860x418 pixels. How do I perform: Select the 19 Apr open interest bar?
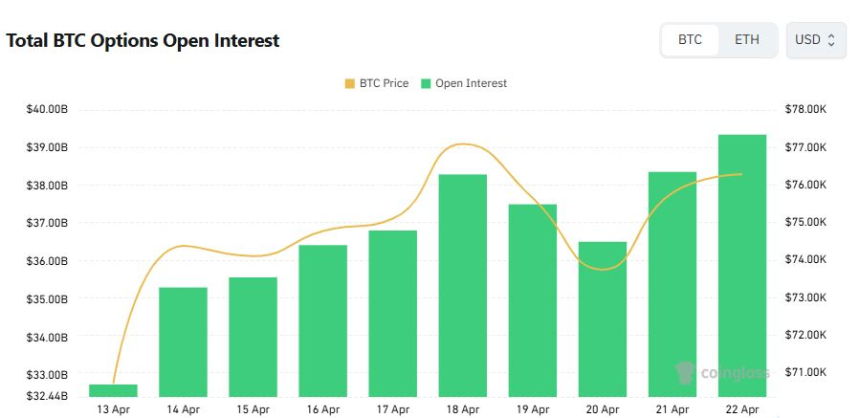[533, 300]
